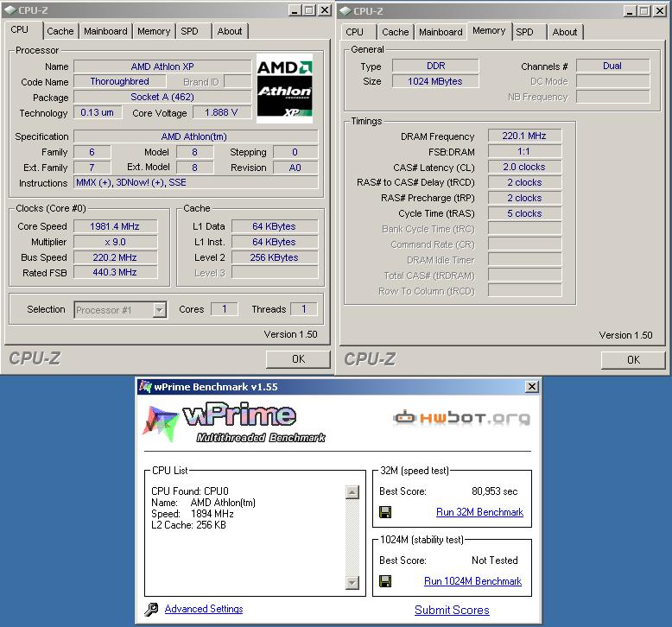This screenshot has width=672, height=627.
Task: Click OK in the right CPU-Z window
Action: point(633,360)
